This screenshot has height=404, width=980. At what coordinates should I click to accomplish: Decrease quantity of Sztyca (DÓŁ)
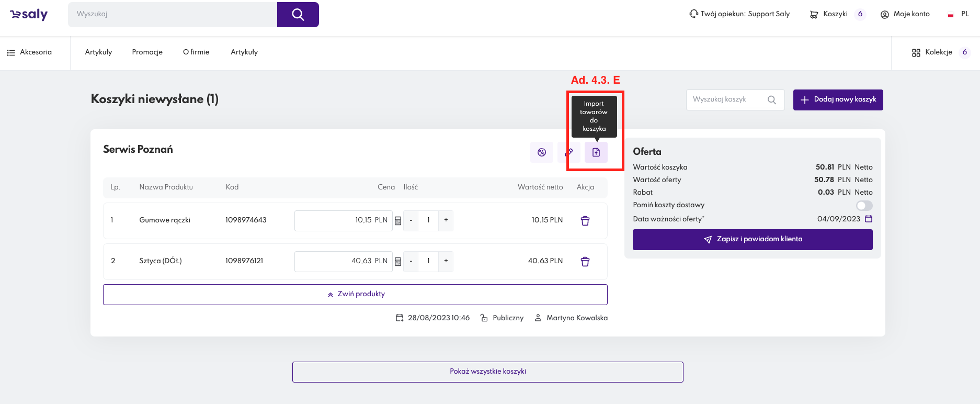coord(411,261)
